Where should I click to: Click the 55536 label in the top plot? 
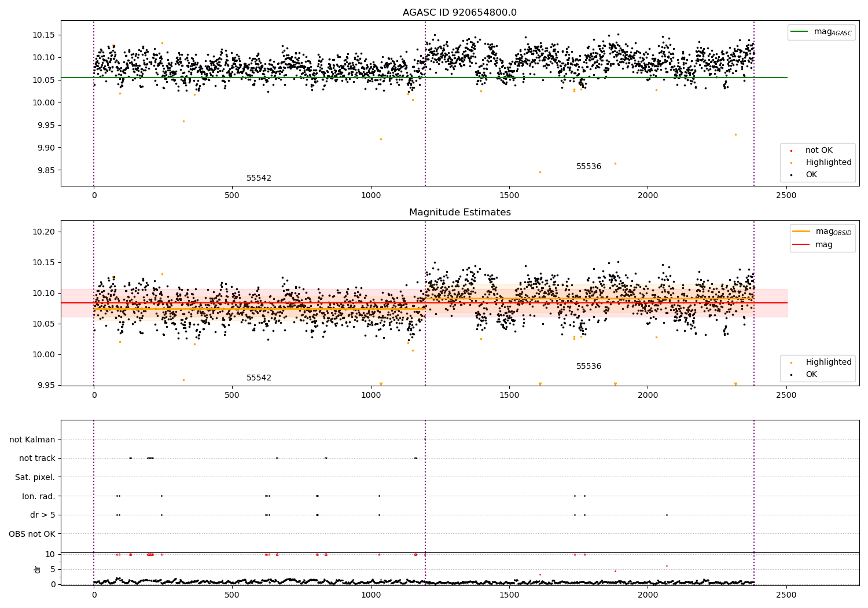589,167
